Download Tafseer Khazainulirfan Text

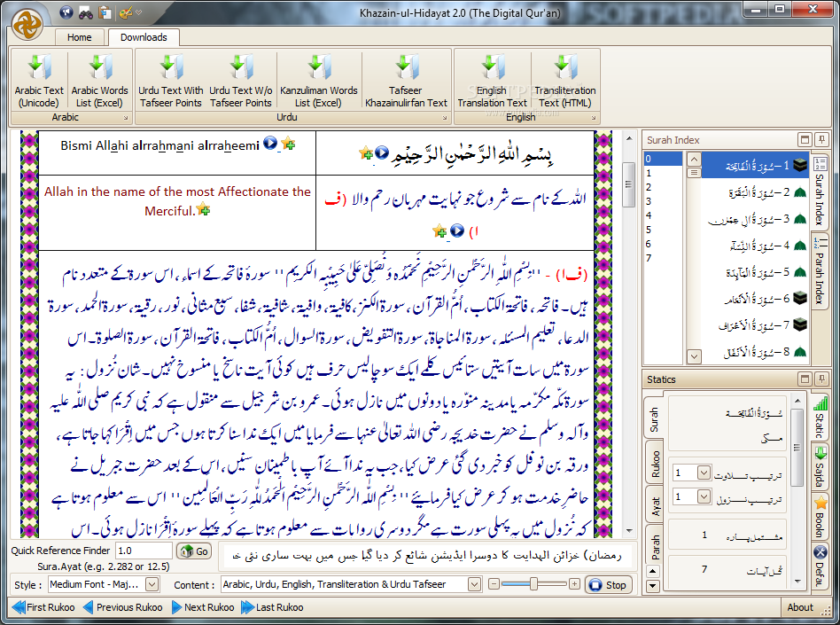[406, 81]
